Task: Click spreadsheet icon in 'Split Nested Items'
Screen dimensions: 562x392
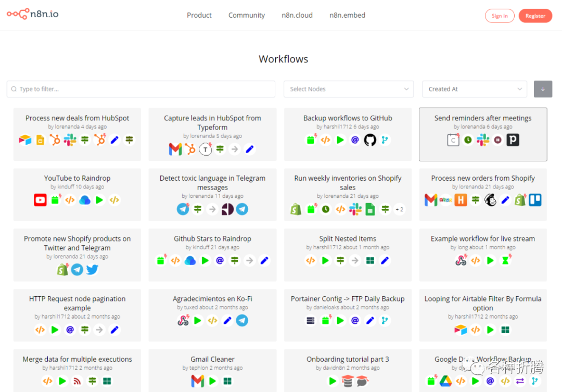Action: (370, 260)
